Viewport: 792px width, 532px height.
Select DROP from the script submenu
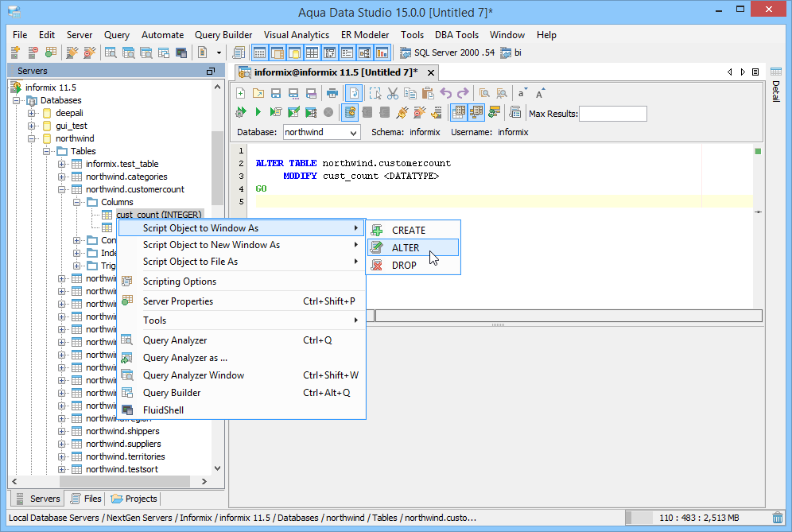click(x=413, y=266)
